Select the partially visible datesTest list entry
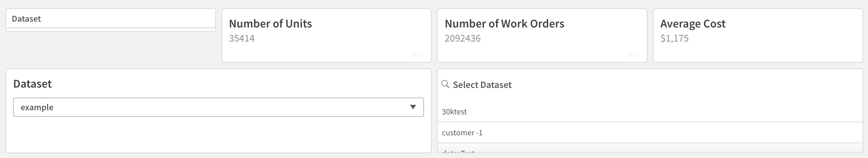The width and height of the screenshot is (868, 158). [x=458, y=151]
